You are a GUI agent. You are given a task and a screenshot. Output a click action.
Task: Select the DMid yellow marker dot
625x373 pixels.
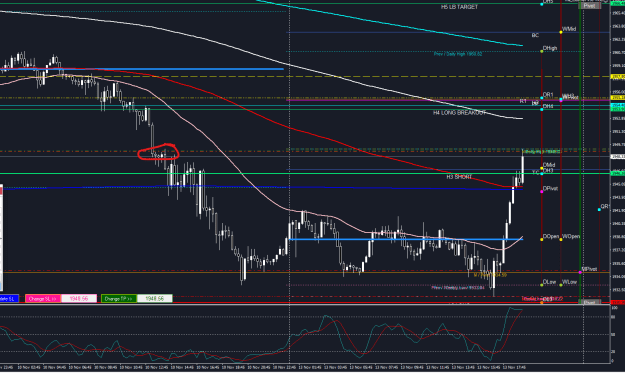pyautogui.click(x=542, y=168)
